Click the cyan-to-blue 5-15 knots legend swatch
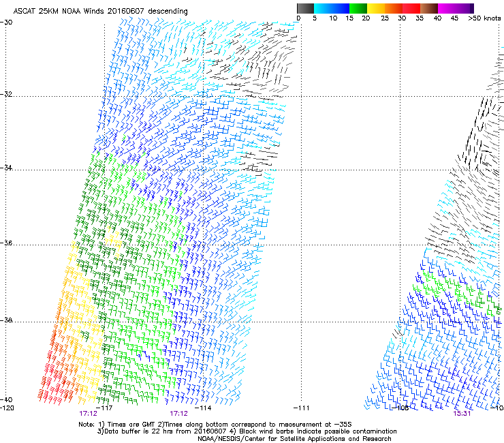504x443 pixels. [x=332, y=8]
